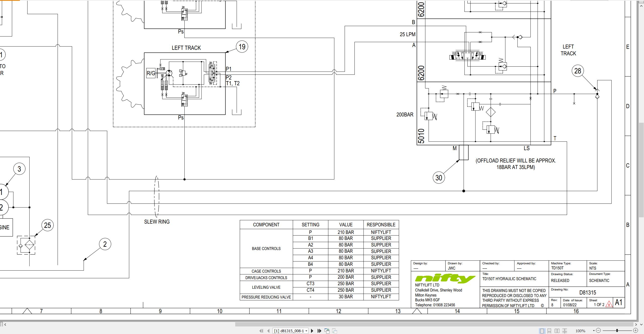Viewport: 644px width, 334px height.
Task: Click the next view navigation icon
Action: (x=335, y=331)
